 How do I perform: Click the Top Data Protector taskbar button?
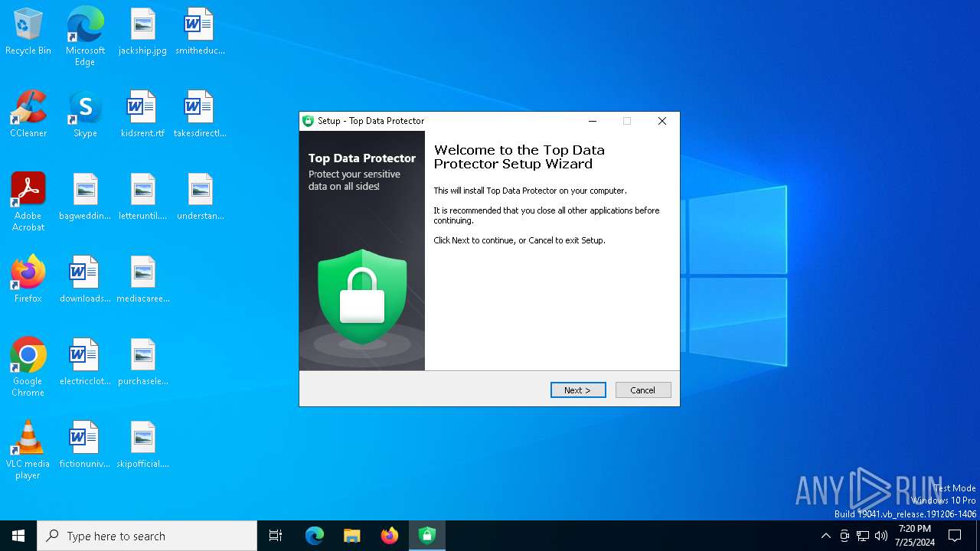(427, 536)
